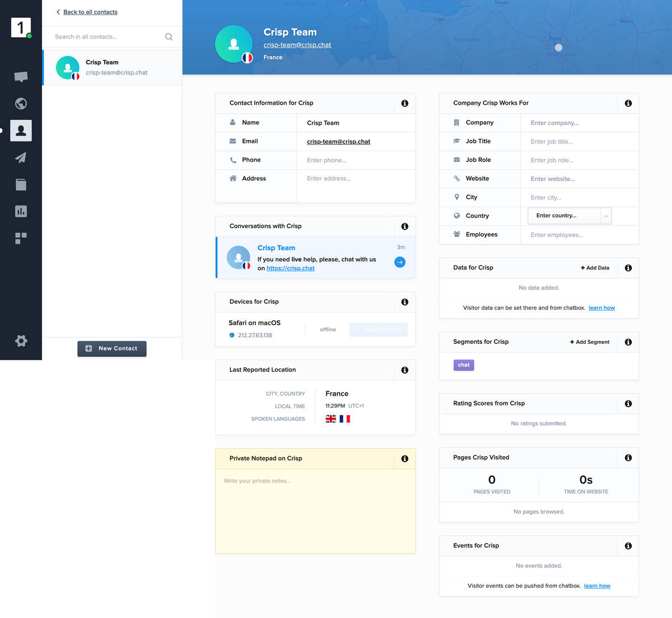672x618 pixels.
Task: Click the conversation avatar for Crisp Team
Action: point(239,257)
